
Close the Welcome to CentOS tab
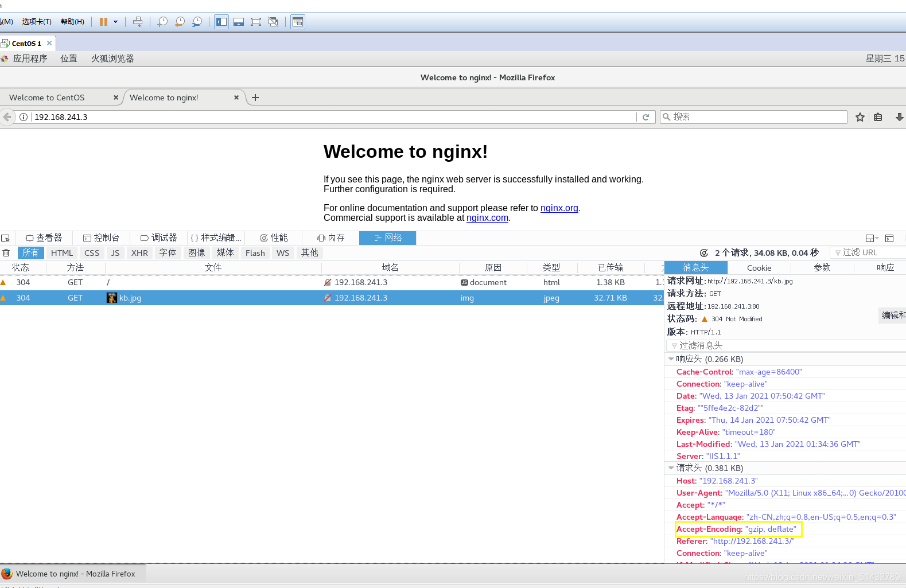click(x=116, y=98)
